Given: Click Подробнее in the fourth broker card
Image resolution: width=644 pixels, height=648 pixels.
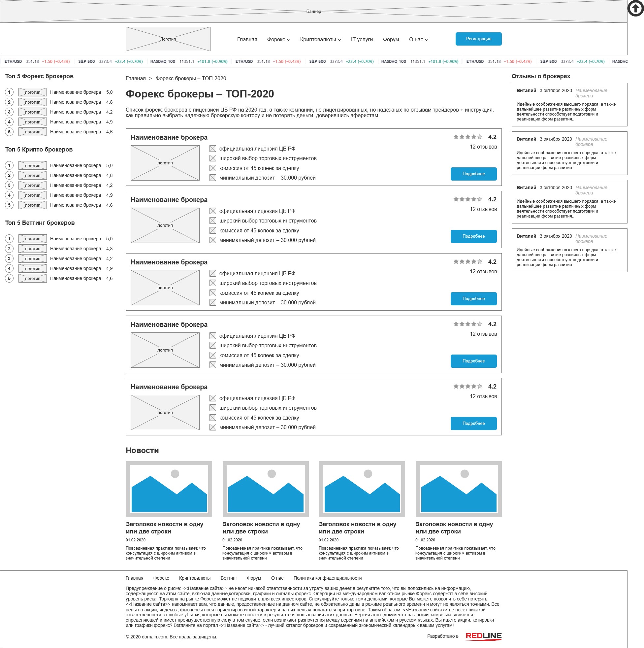Looking at the screenshot, I should [x=473, y=361].
